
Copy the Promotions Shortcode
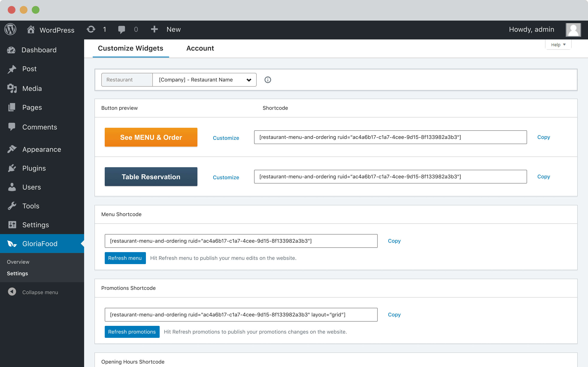click(394, 314)
